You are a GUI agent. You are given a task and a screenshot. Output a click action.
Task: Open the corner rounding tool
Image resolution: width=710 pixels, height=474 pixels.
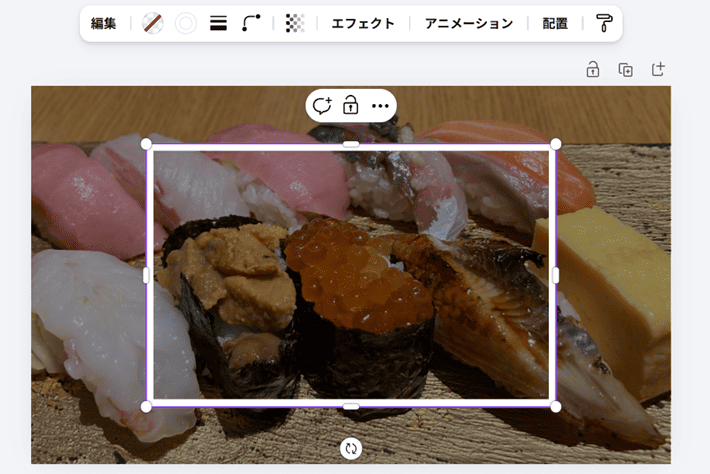(x=251, y=23)
